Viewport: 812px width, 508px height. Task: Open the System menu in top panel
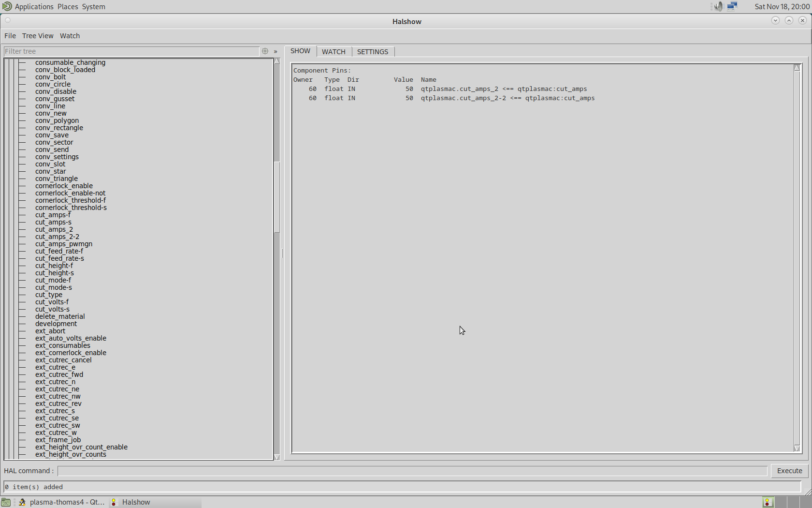(x=93, y=7)
